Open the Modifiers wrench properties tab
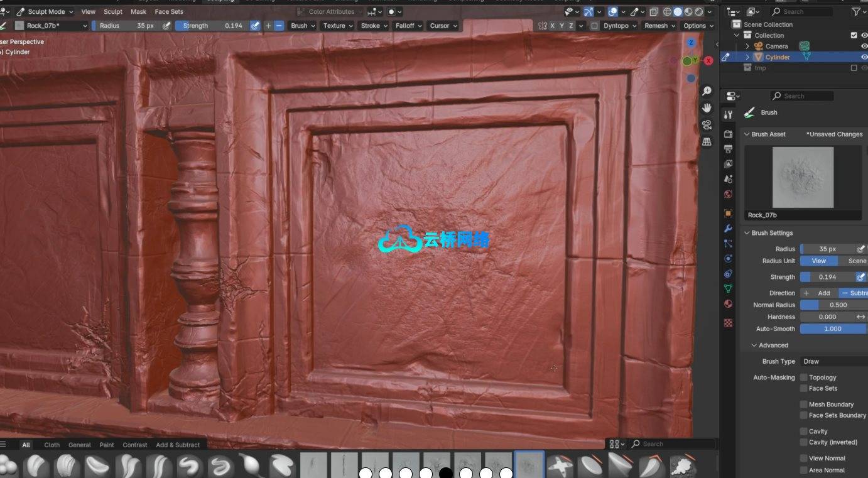This screenshot has width=868, height=478. pos(728,229)
